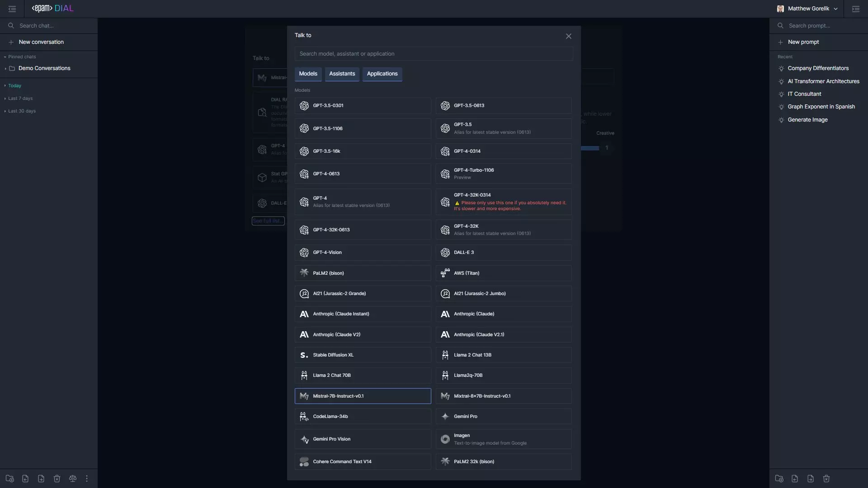The width and height of the screenshot is (868, 488).
Task: Click the prompt search magnifier icon
Action: pos(780,26)
